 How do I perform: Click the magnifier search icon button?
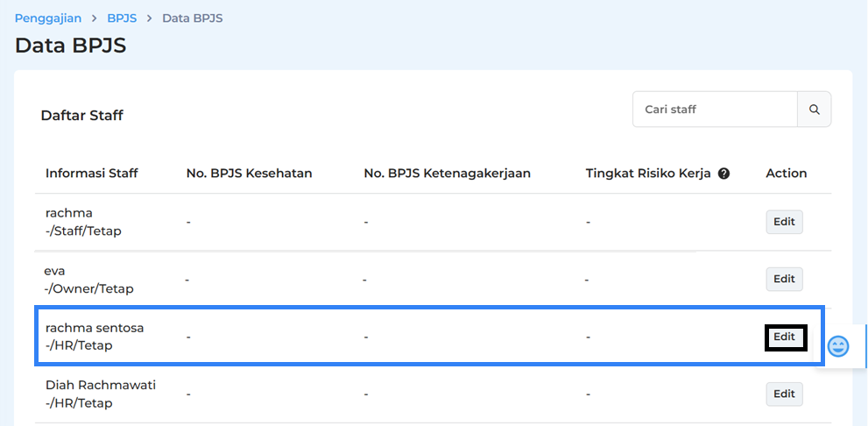(x=814, y=110)
